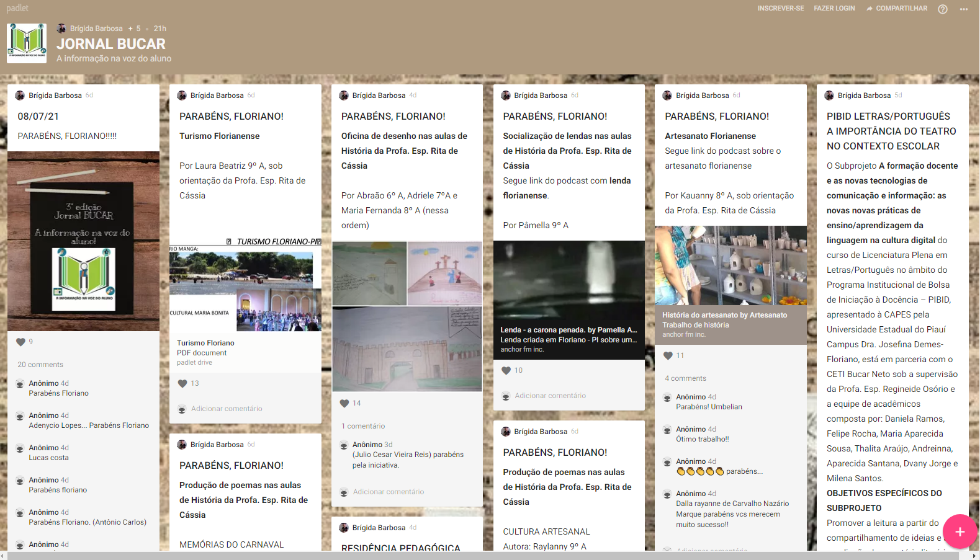Click the author avatar on PIBID Letras post
980x560 pixels.
[829, 96]
